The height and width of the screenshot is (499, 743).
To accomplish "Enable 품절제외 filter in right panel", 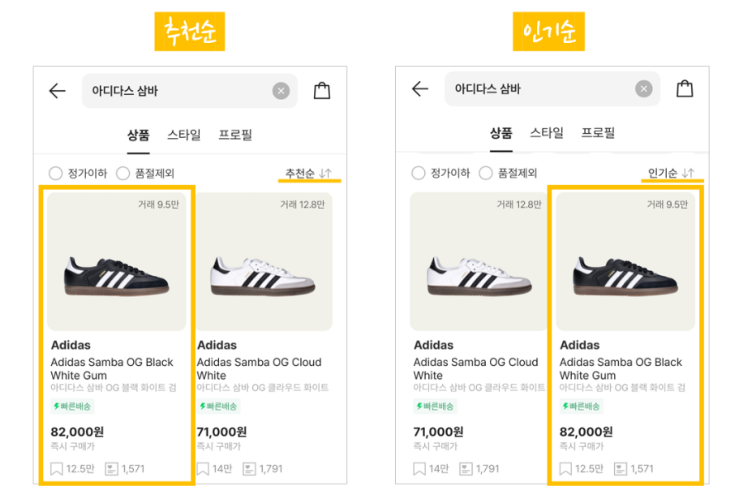I will pos(486,173).
